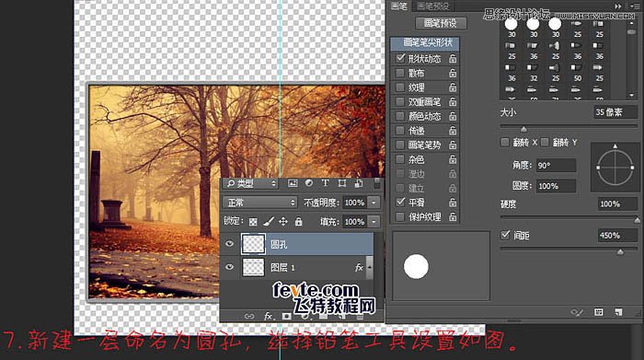Open 填充 fill dropdown arrow
The width and height of the screenshot is (644, 360).
point(374,222)
